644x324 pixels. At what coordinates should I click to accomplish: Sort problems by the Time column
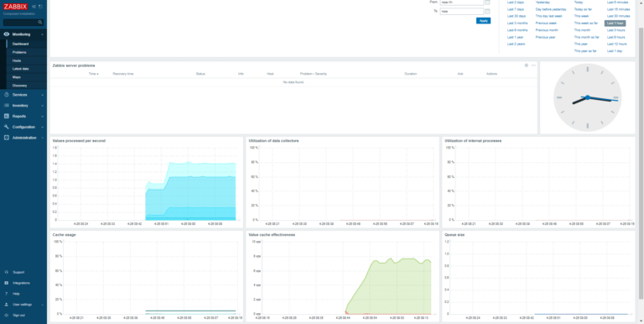94,74
